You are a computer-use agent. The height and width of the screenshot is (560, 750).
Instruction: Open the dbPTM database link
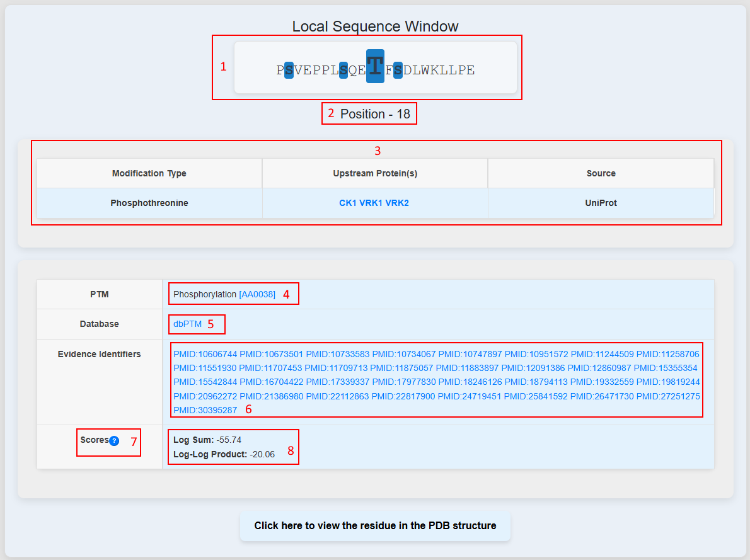click(187, 324)
